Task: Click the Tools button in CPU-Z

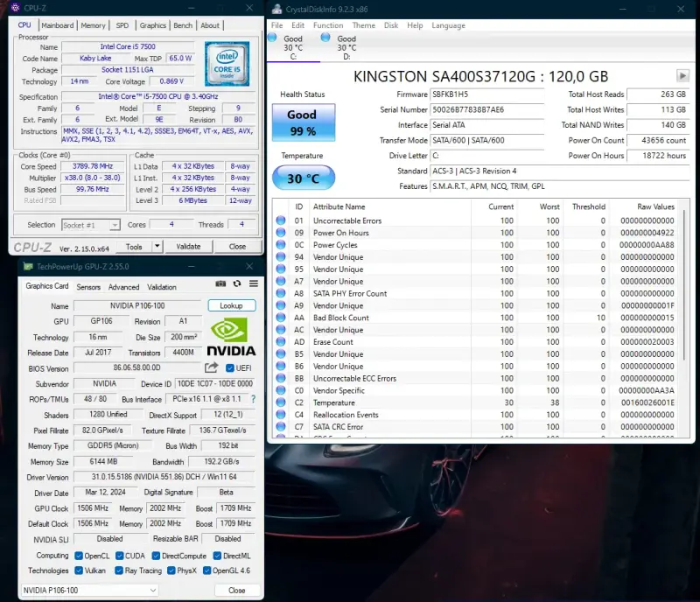Action: pos(134,246)
